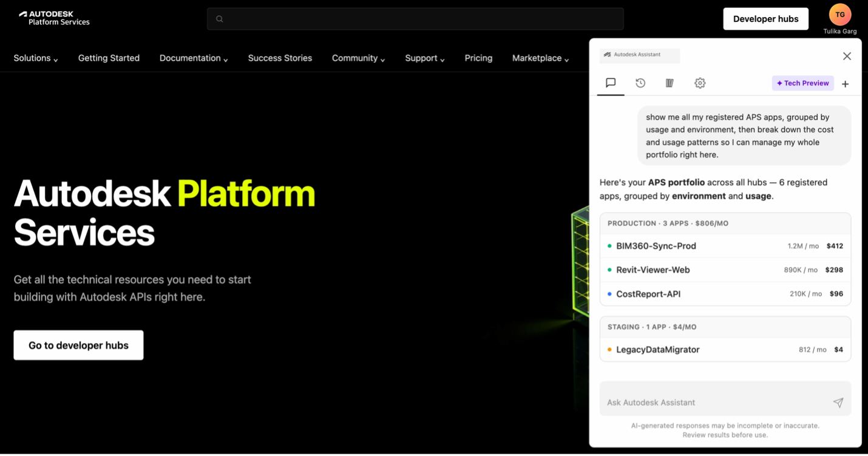The width and height of the screenshot is (868, 456).
Task: Select the BIM360-Sync-Prod app row
Action: [725, 246]
